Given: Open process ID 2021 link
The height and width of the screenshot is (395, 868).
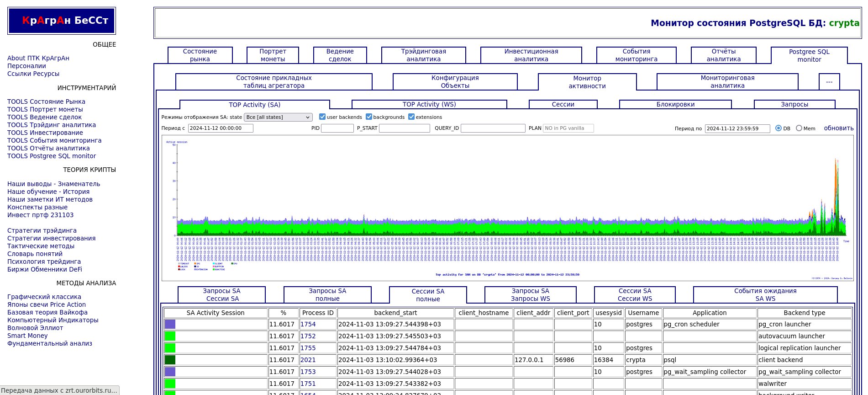Looking at the screenshot, I should pyautogui.click(x=308, y=360).
